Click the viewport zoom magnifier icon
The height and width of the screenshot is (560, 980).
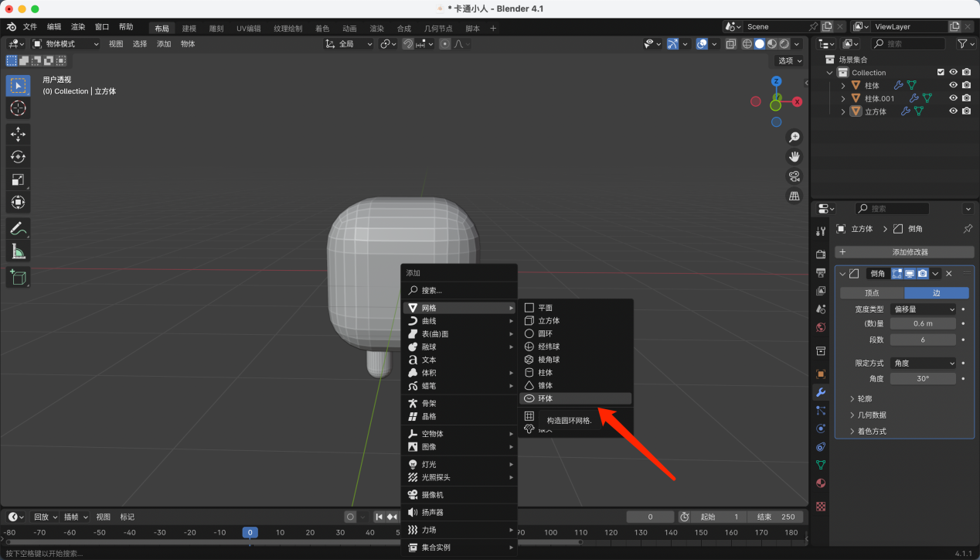pos(794,137)
